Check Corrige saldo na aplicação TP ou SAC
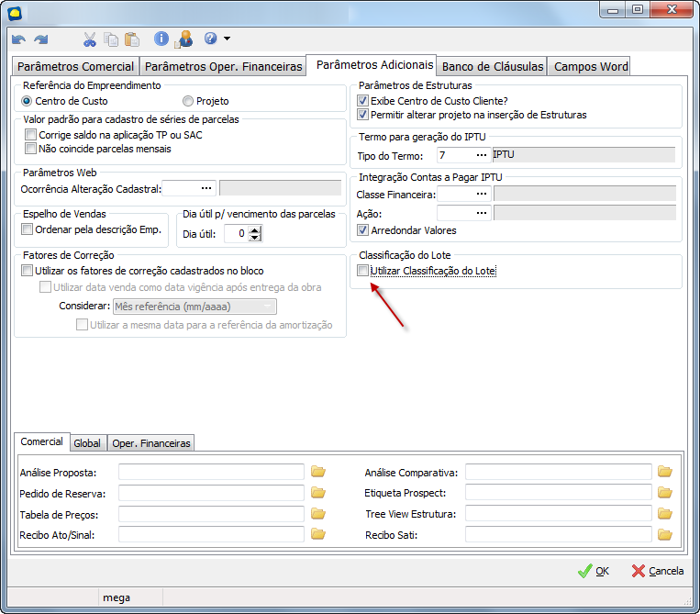Image resolution: width=700 pixels, height=614 pixels. (31, 135)
